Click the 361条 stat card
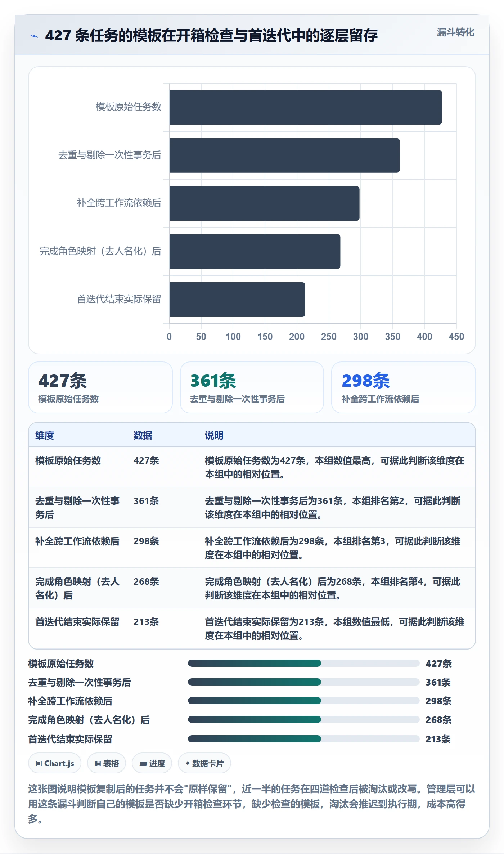 [x=252, y=387]
